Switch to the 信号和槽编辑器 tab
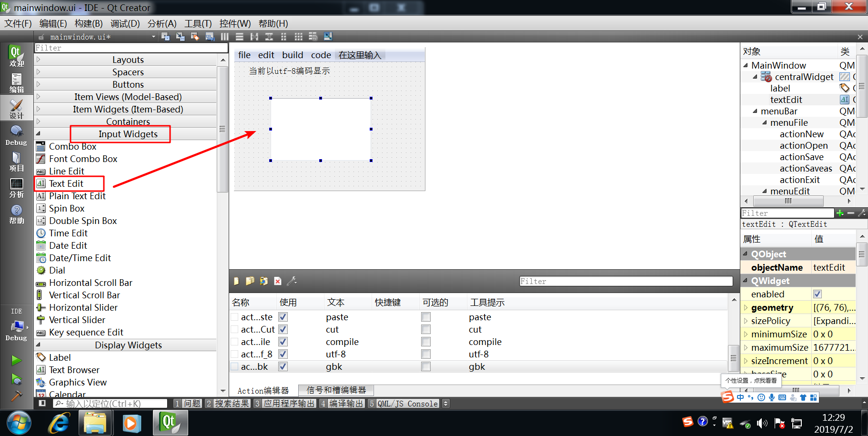Screen dimensions: 868x436 click(336, 390)
